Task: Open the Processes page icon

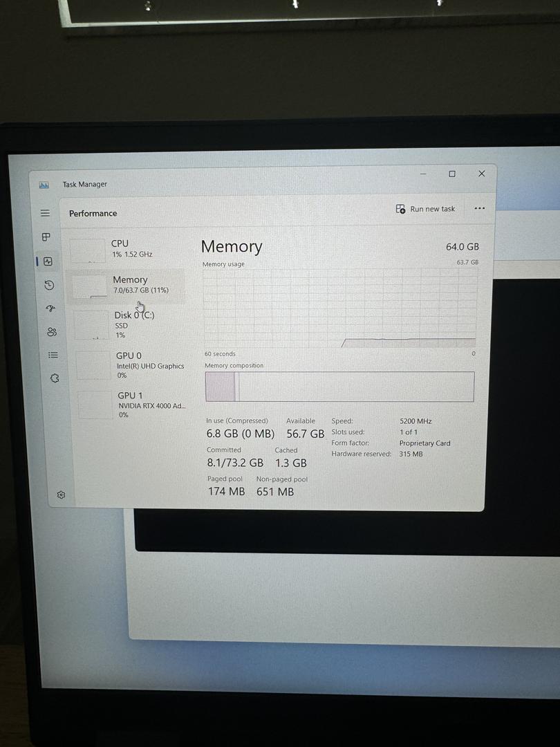Action: (46, 237)
